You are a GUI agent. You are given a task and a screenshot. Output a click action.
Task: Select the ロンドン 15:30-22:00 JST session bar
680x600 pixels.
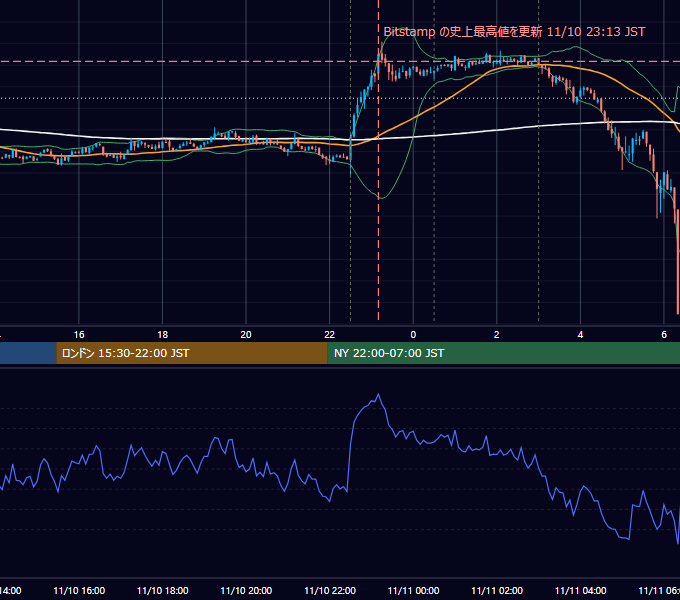coord(192,353)
